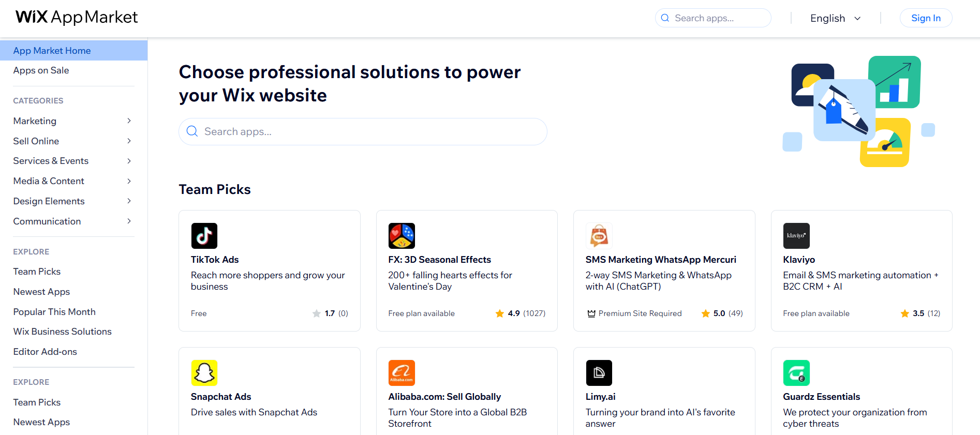Image resolution: width=980 pixels, height=435 pixels.
Task: Open Newest Apps under first Explore section
Action: tap(41, 292)
